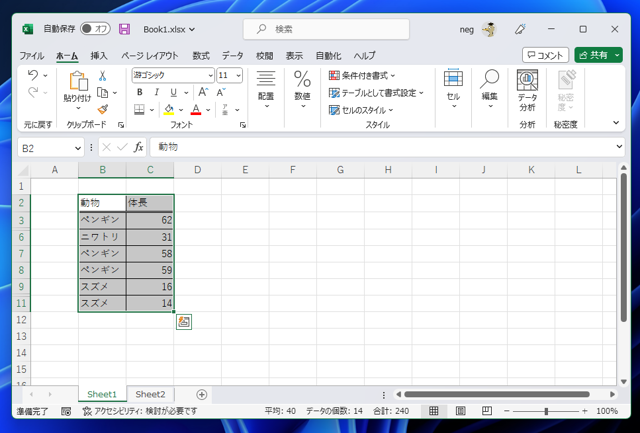Paste from clipboard using 貼り付け icon

click(x=78, y=81)
